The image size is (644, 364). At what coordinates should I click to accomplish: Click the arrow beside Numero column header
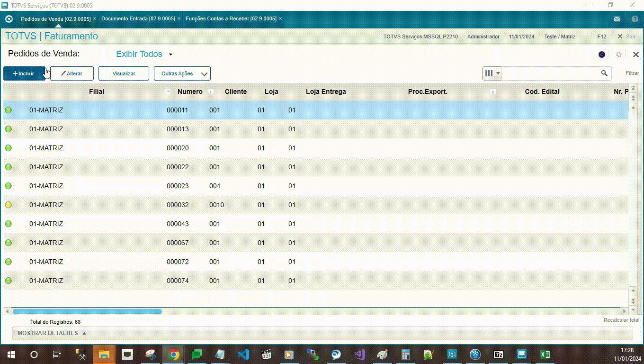211,91
